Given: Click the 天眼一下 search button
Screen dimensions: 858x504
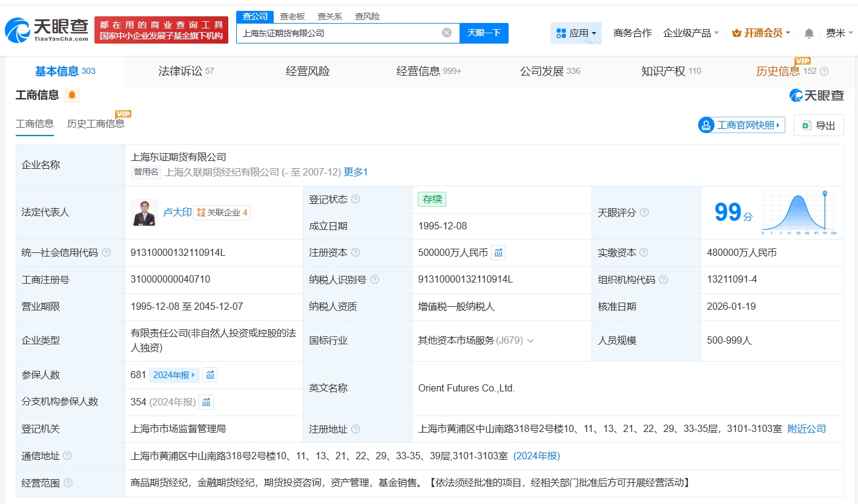Looking at the screenshot, I should pos(484,33).
